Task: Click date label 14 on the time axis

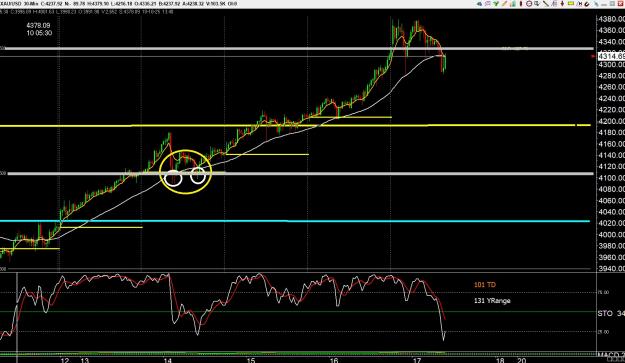Action: [168, 360]
